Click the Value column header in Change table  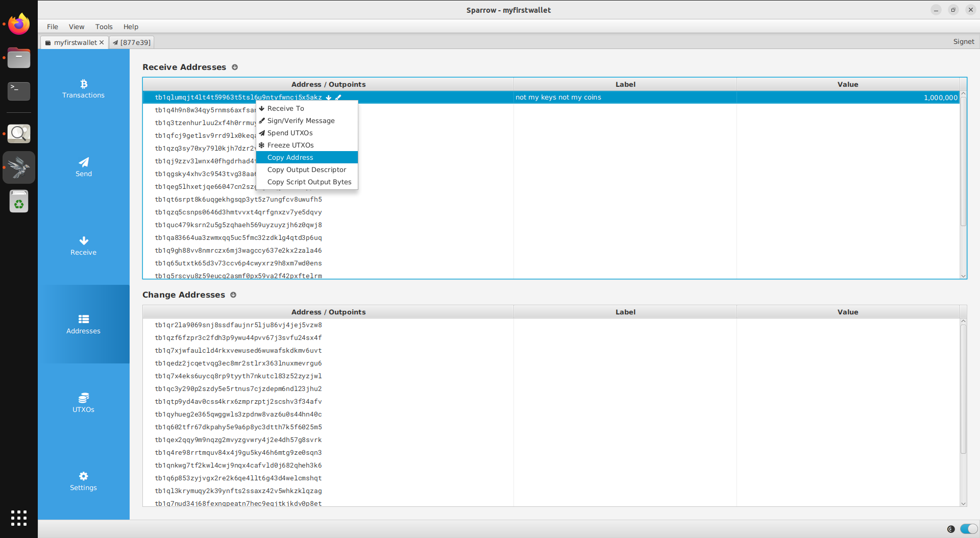pyautogui.click(x=848, y=312)
